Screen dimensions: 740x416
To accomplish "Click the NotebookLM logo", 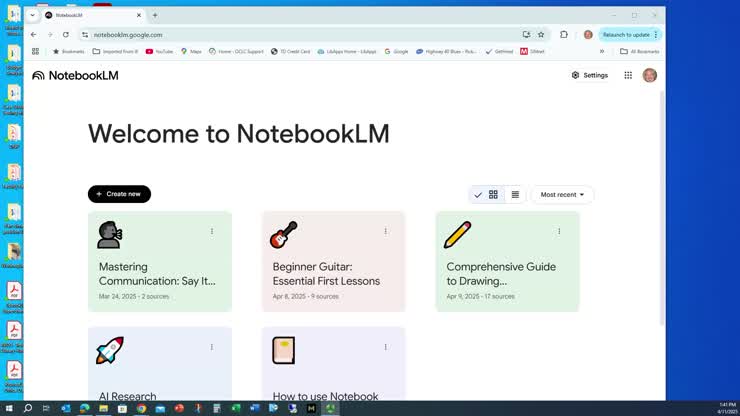I will click(x=75, y=76).
